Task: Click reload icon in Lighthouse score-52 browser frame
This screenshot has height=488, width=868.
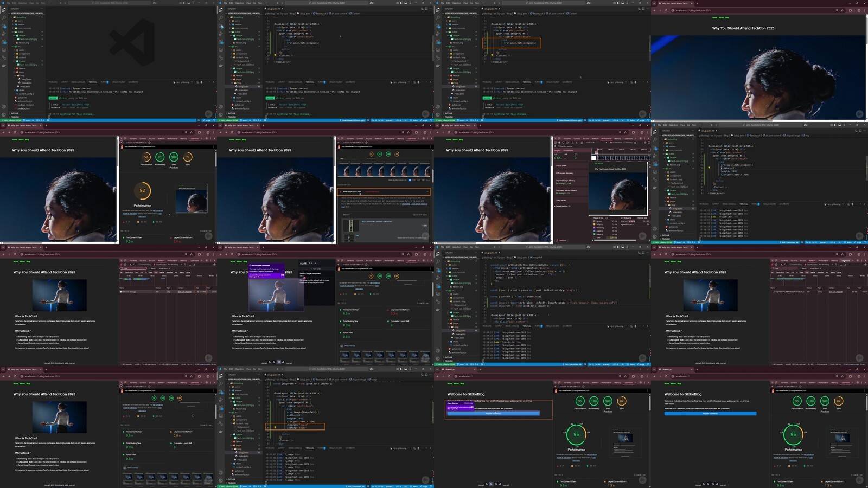Action: point(15,132)
